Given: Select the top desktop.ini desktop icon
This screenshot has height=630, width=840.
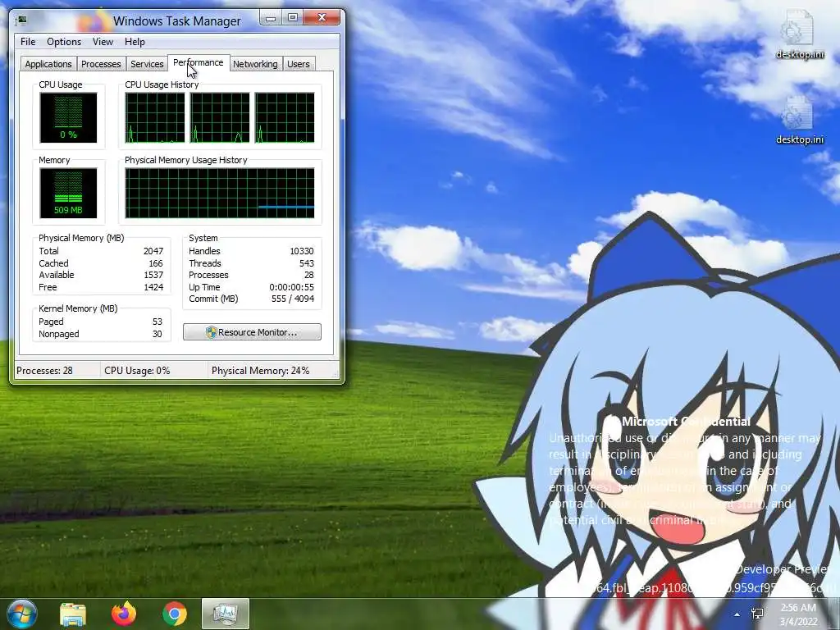Looking at the screenshot, I should point(799,34).
